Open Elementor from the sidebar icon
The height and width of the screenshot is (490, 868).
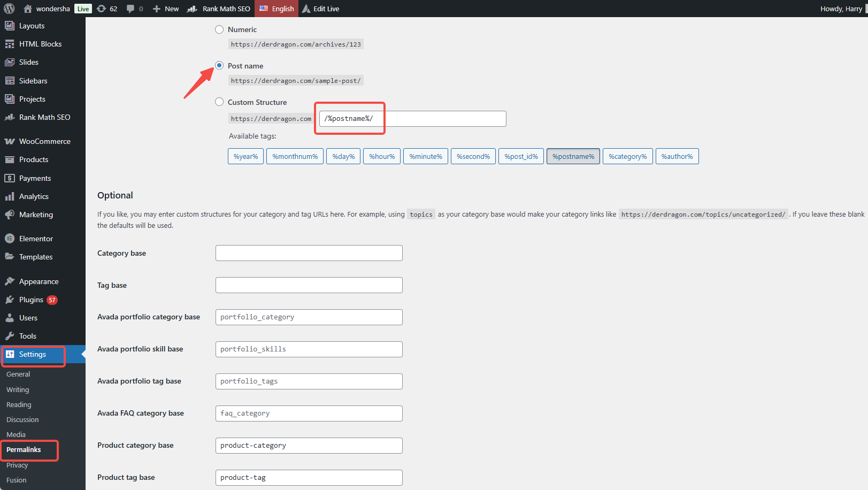coord(10,239)
